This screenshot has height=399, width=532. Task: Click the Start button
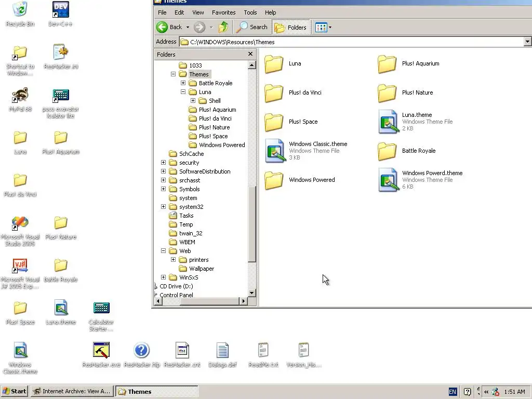pyautogui.click(x=15, y=391)
